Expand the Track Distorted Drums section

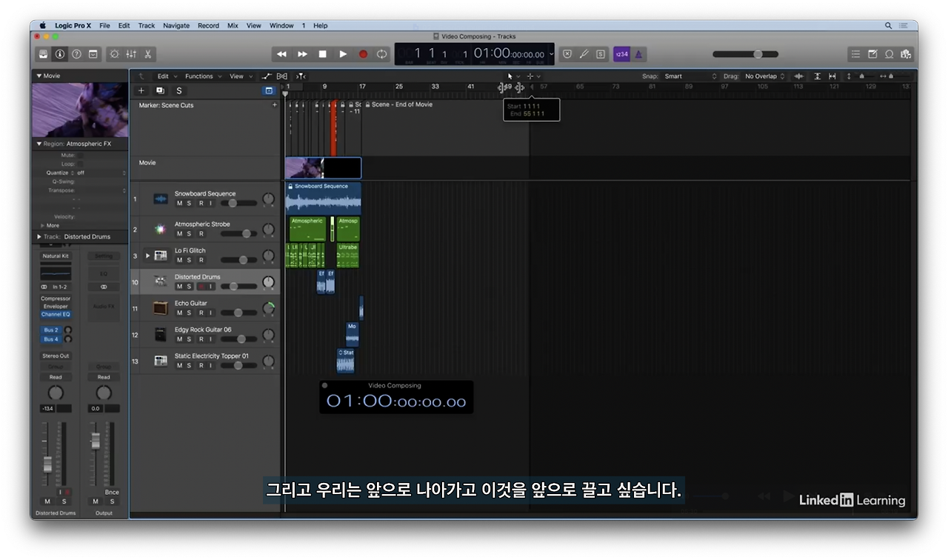pyautogui.click(x=39, y=237)
